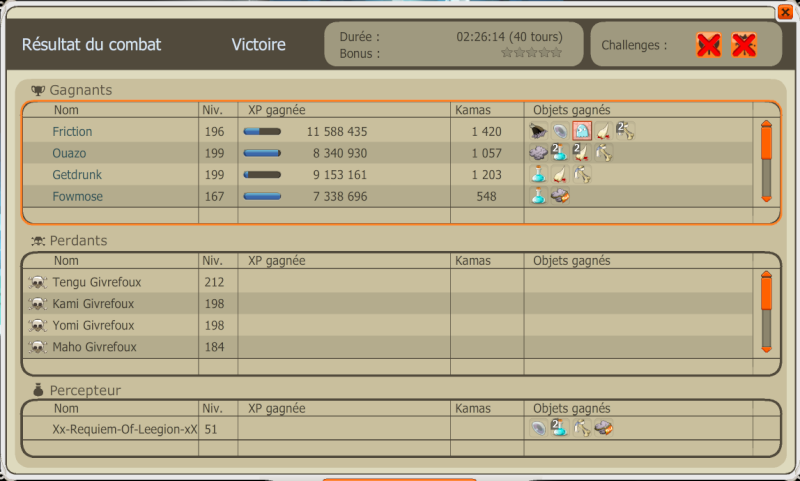Inspect Getdrunk's bandaged bone loot
This screenshot has width=800, height=481.
click(x=582, y=174)
